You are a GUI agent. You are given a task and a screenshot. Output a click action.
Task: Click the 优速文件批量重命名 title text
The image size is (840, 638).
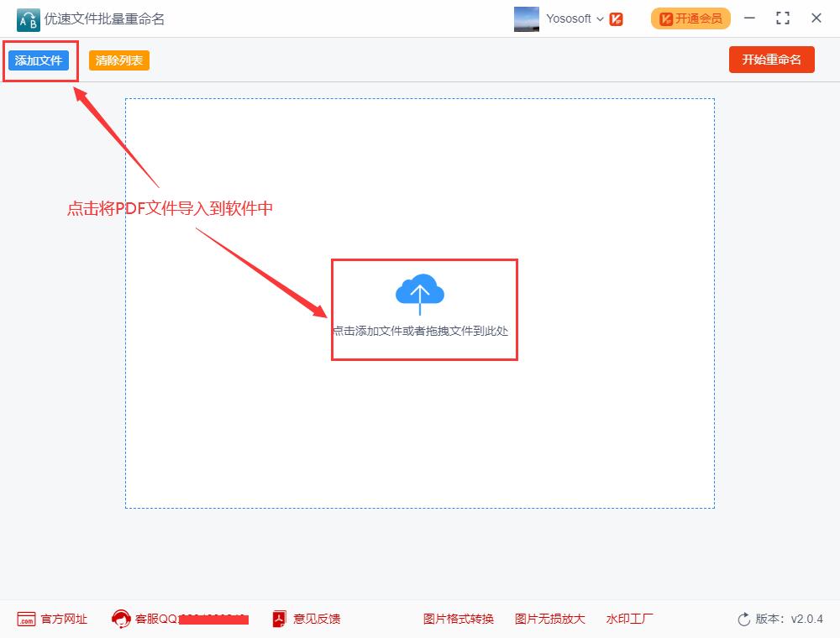pos(104,19)
